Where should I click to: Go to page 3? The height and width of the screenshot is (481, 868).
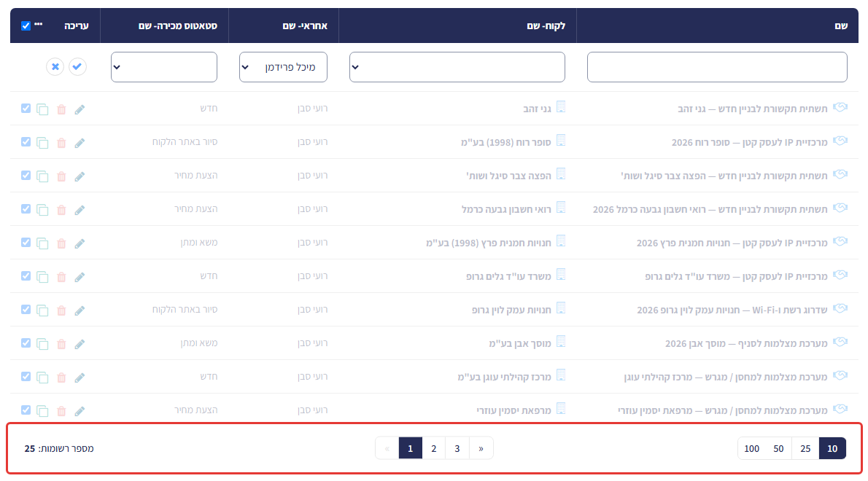point(457,448)
